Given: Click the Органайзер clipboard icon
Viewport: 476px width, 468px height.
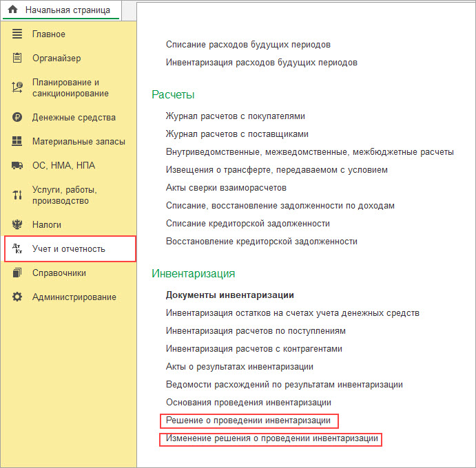Looking at the screenshot, I should pyautogui.click(x=17, y=58).
